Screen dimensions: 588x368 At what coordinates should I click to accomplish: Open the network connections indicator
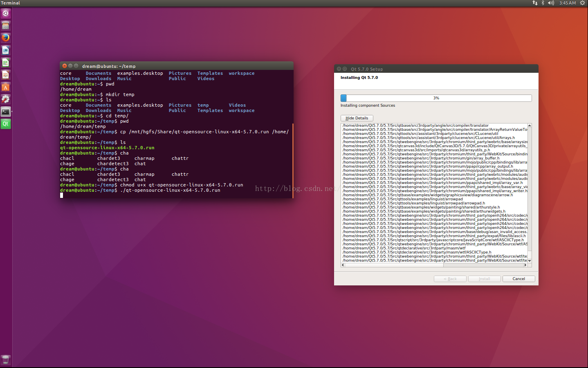[535, 3]
